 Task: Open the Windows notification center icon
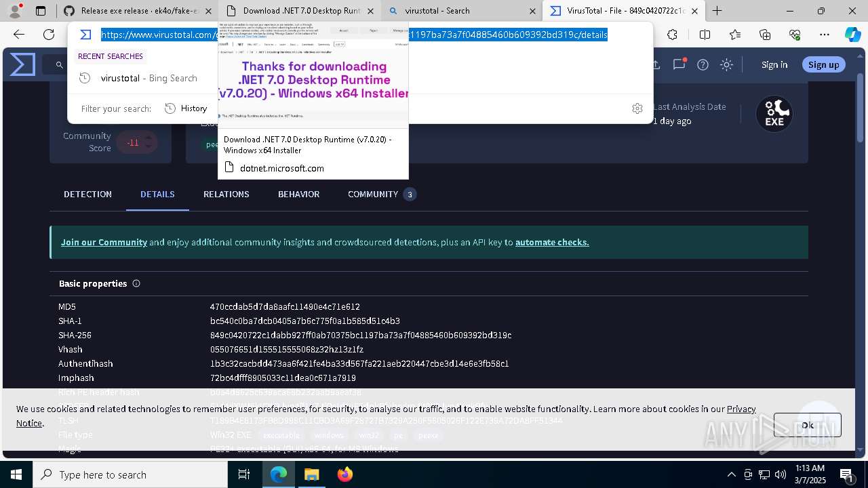847,474
